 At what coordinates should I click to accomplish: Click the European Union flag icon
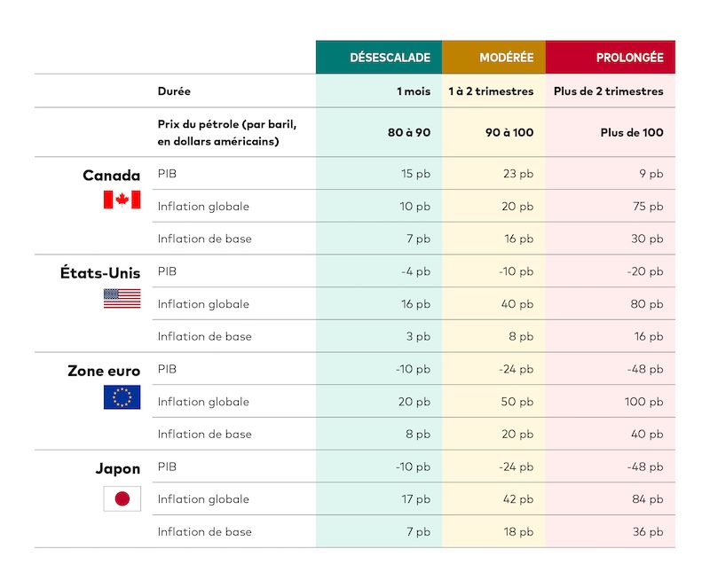coord(122,397)
